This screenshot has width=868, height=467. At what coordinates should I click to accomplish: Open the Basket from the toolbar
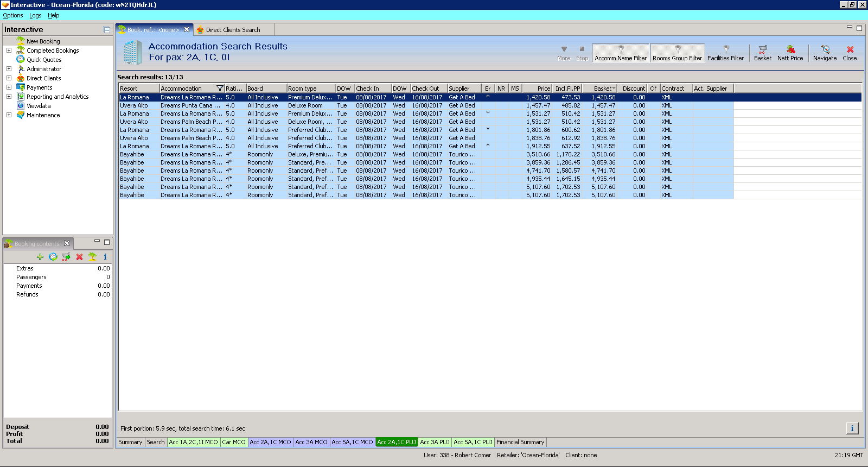click(762, 53)
